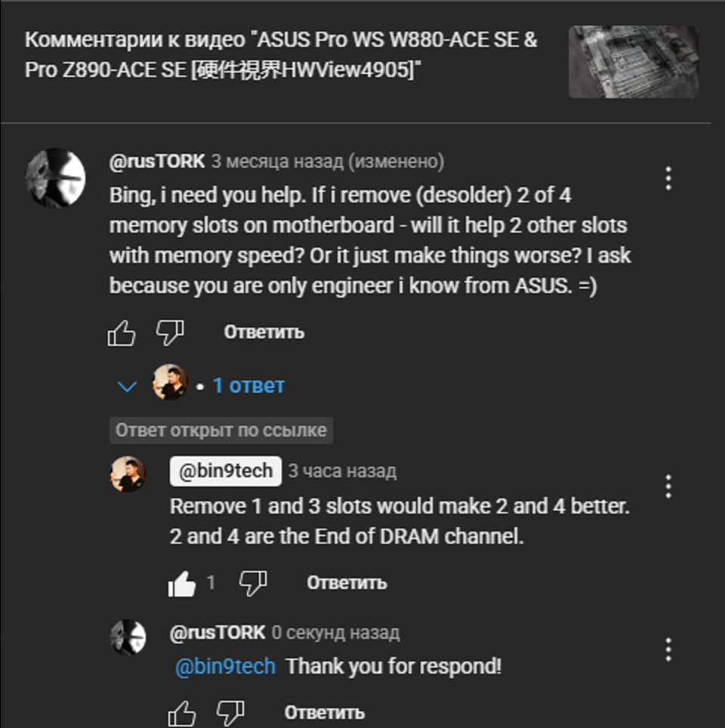Open three-dot menu for rusTORK's top comment
The image size is (725, 728).
(668, 178)
